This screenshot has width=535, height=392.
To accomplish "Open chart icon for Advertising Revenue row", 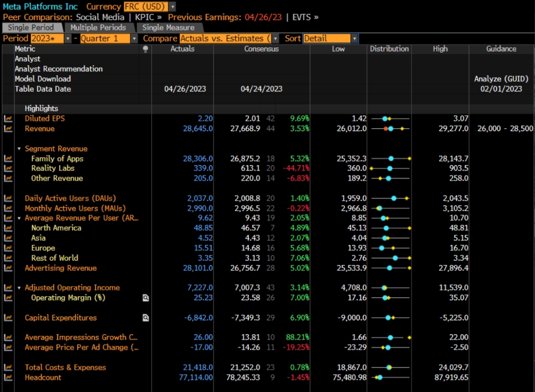I will pyautogui.click(x=8, y=268).
